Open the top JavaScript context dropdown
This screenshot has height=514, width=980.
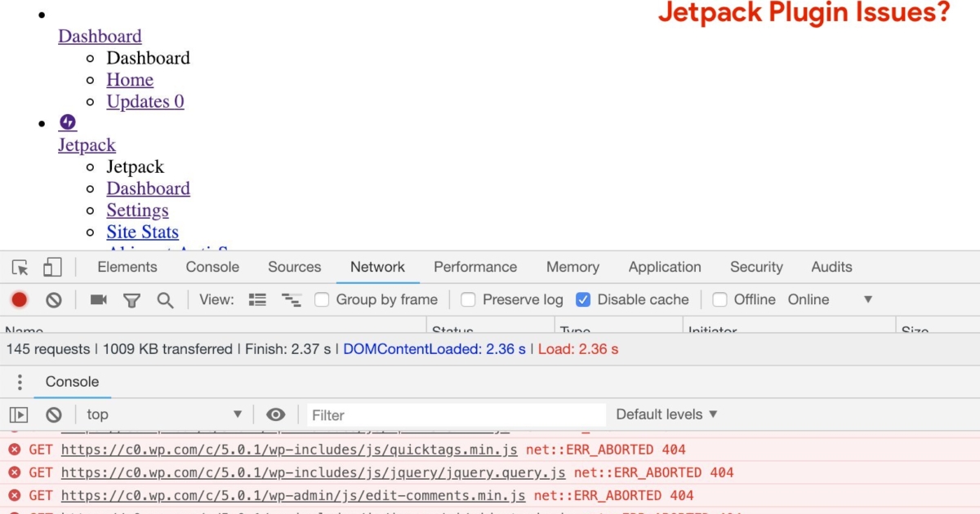point(165,414)
